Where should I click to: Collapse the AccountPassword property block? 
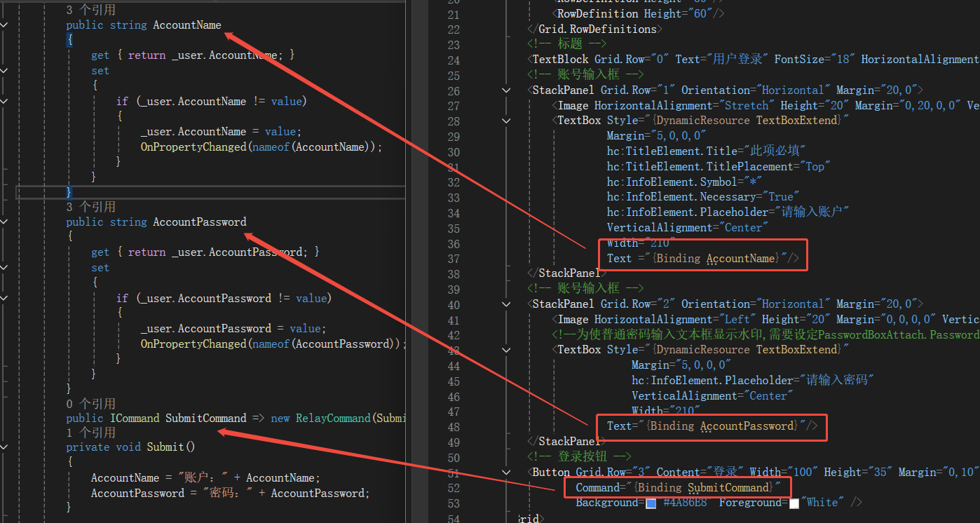click(5, 222)
